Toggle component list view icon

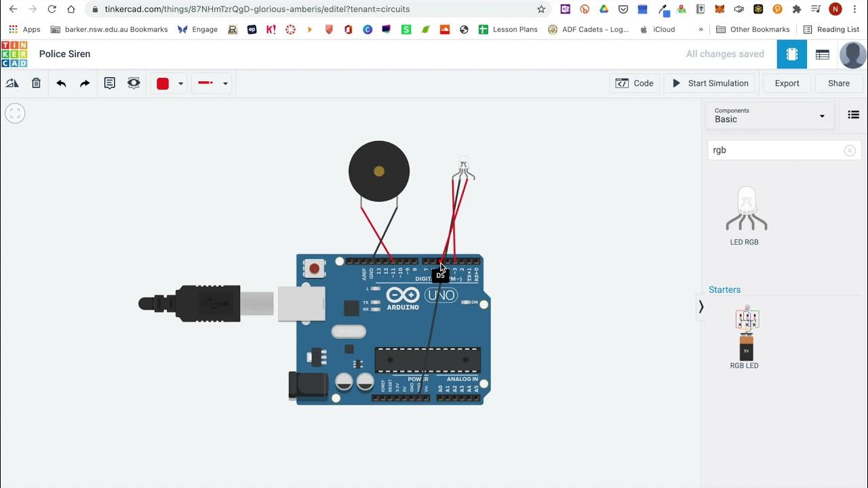tap(854, 115)
